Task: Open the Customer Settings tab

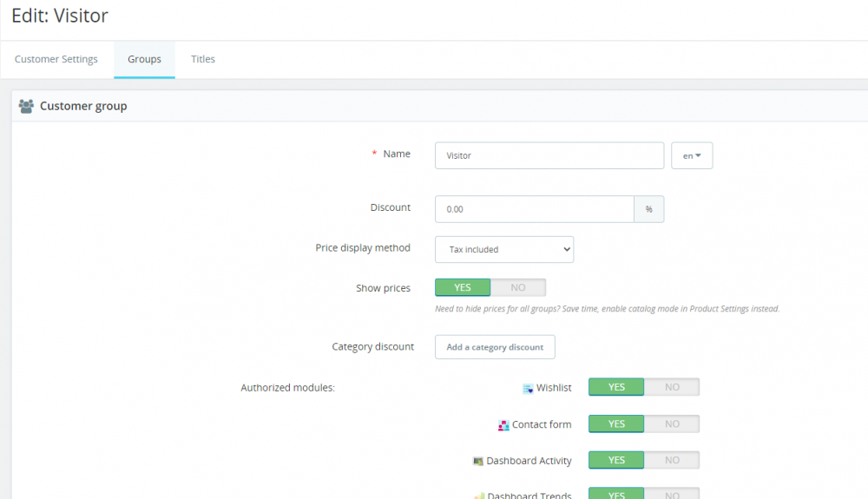Action: tap(56, 59)
